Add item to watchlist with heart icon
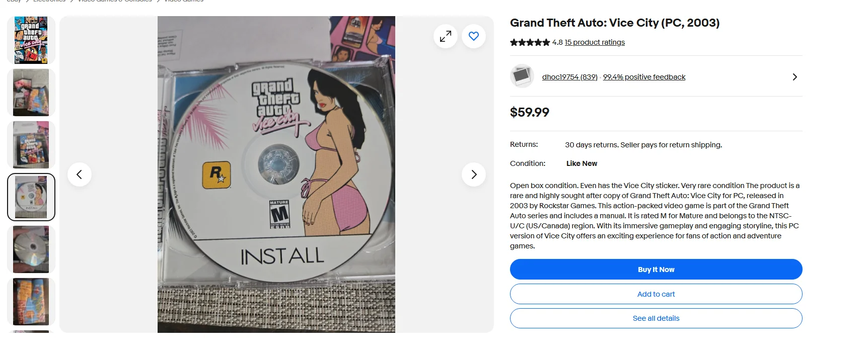This screenshot has width=868, height=357. point(474,36)
